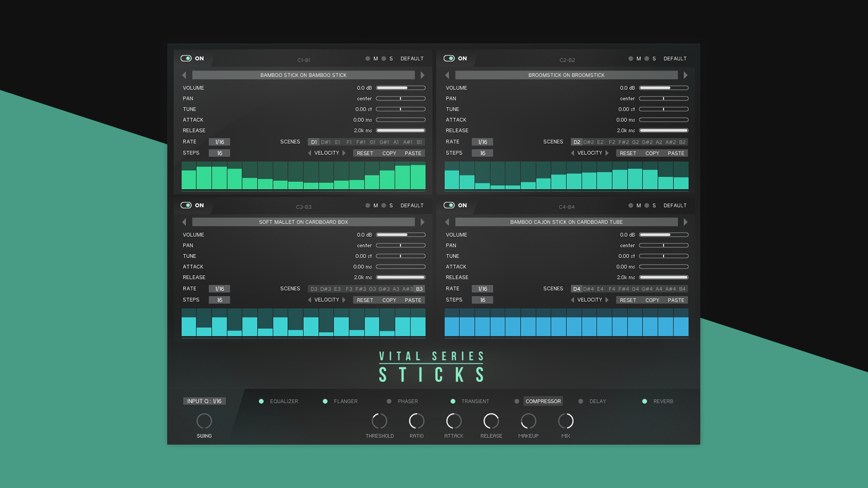
Task: Select the Reverb effect tab
Action: (663, 401)
